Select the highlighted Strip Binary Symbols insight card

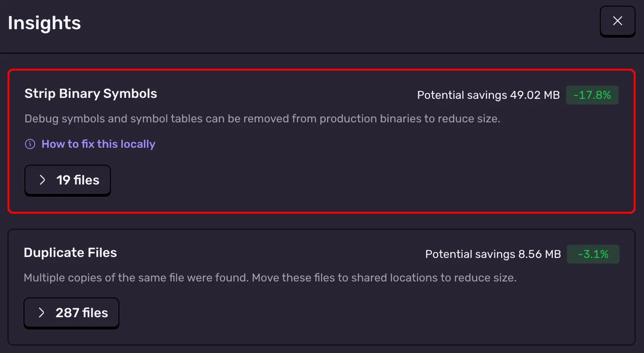click(322, 141)
